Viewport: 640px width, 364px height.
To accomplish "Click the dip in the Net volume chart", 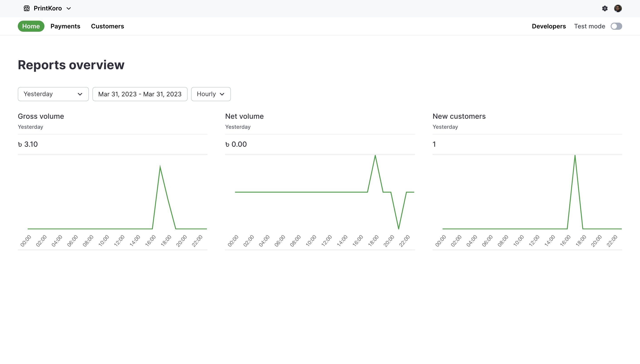I will (398, 228).
